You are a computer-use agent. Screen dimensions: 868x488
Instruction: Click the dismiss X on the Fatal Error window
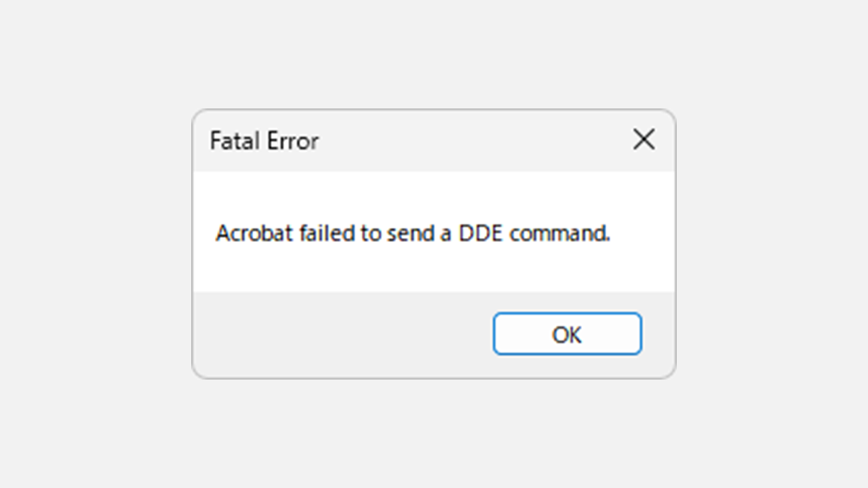644,140
